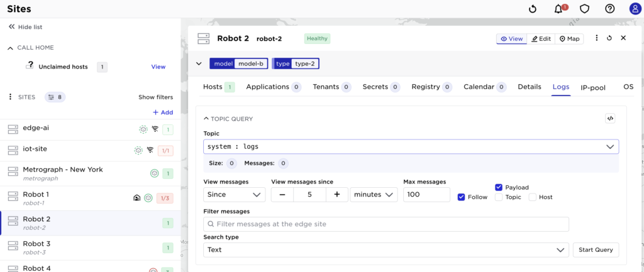
Task: Open the Applications tab
Action: [274, 87]
